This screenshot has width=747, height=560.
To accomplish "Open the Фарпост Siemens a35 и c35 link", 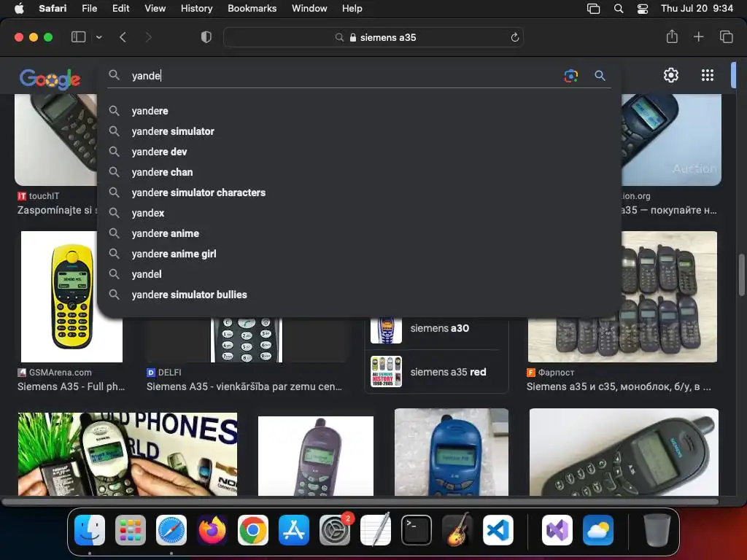I will tap(619, 386).
